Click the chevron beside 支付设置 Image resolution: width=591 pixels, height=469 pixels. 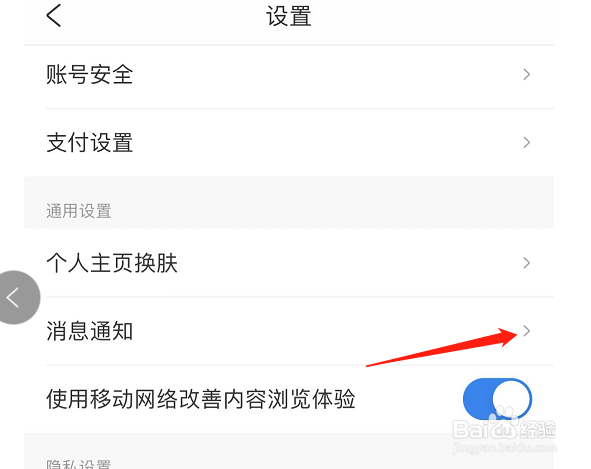tap(527, 143)
